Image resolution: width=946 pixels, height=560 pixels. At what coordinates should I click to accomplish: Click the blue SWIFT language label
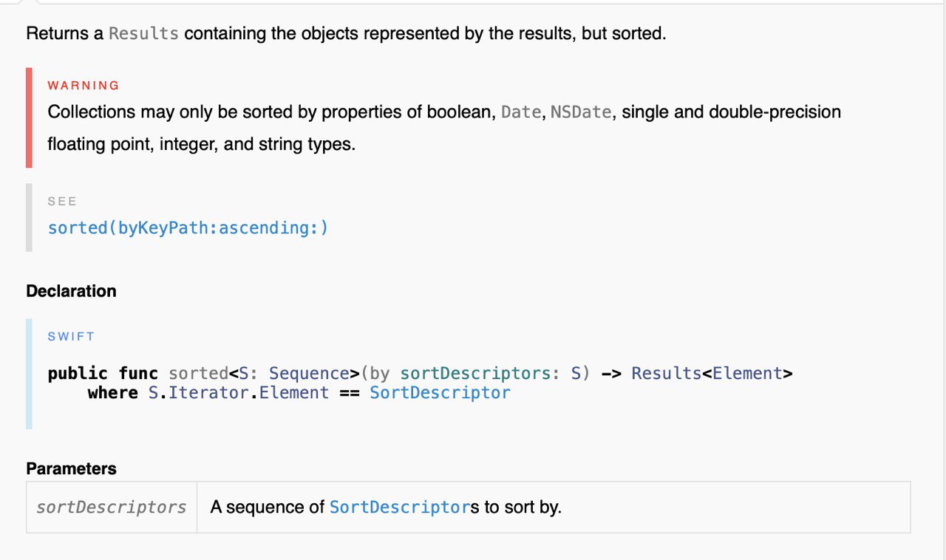pyautogui.click(x=71, y=336)
